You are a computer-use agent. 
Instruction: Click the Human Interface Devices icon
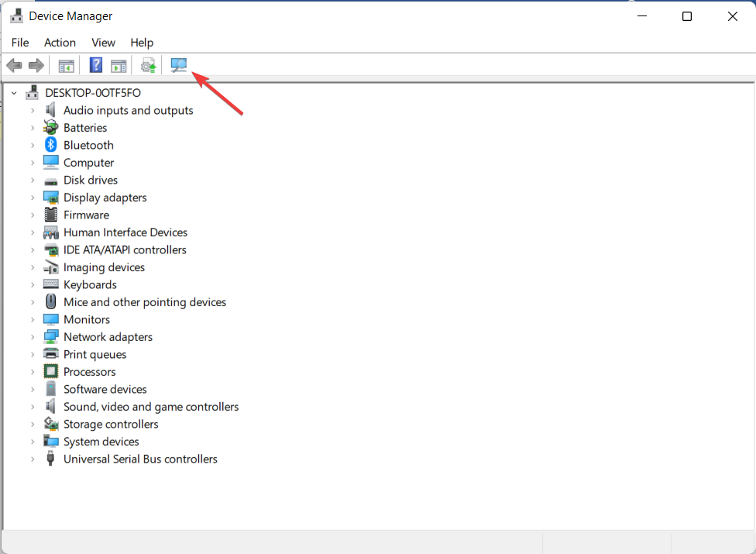click(50, 233)
